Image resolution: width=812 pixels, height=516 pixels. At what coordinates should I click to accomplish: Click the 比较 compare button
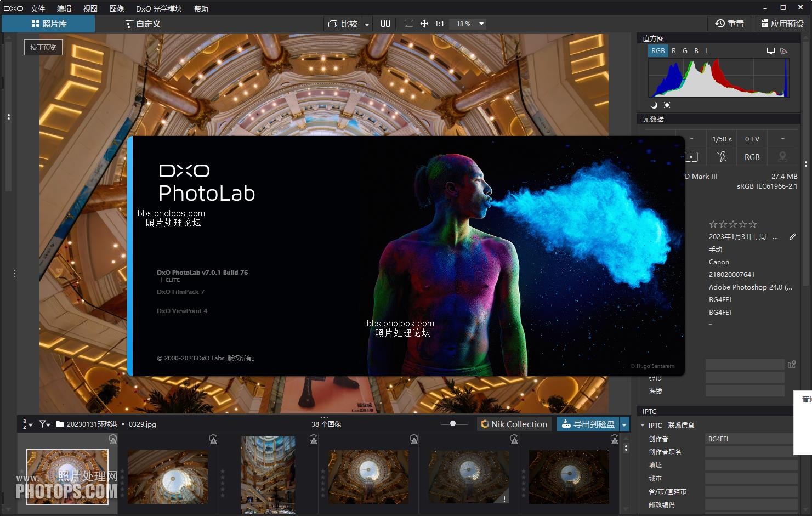(343, 24)
